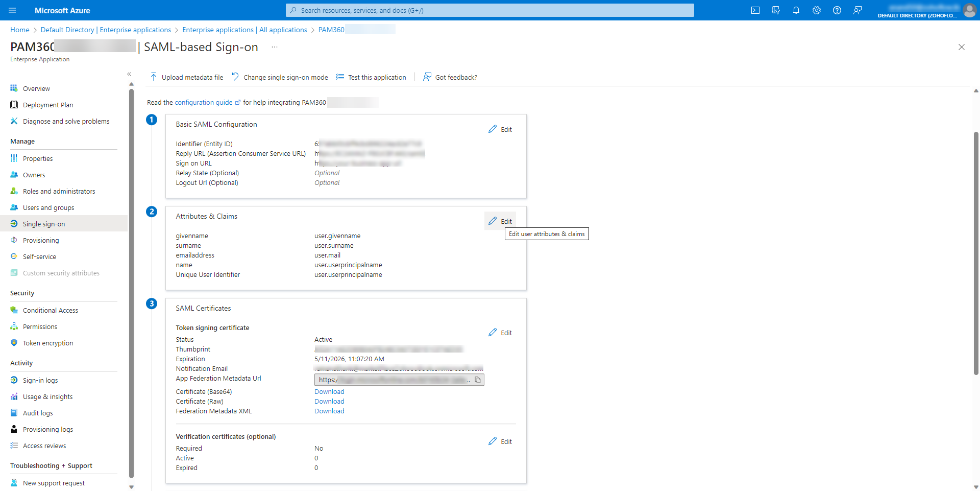Edit Attributes & Claims

[500, 221]
